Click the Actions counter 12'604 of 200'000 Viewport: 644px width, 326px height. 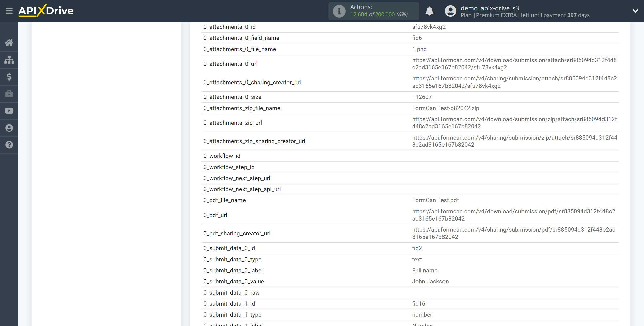pos(379,15)
